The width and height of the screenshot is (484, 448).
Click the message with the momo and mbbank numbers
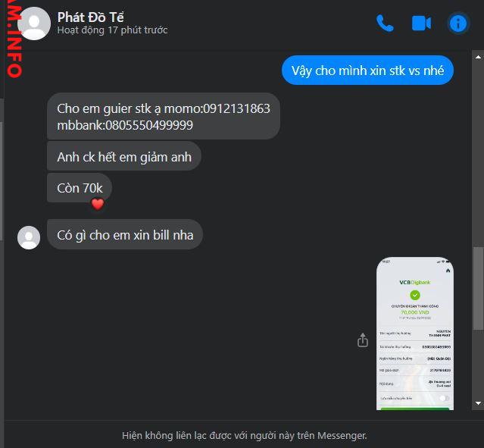click(164, 117)
